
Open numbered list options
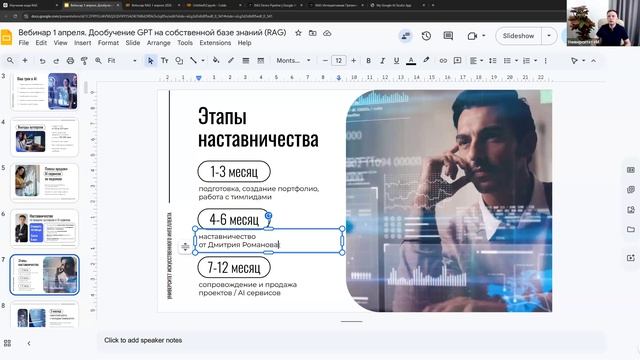coord(530,60)
